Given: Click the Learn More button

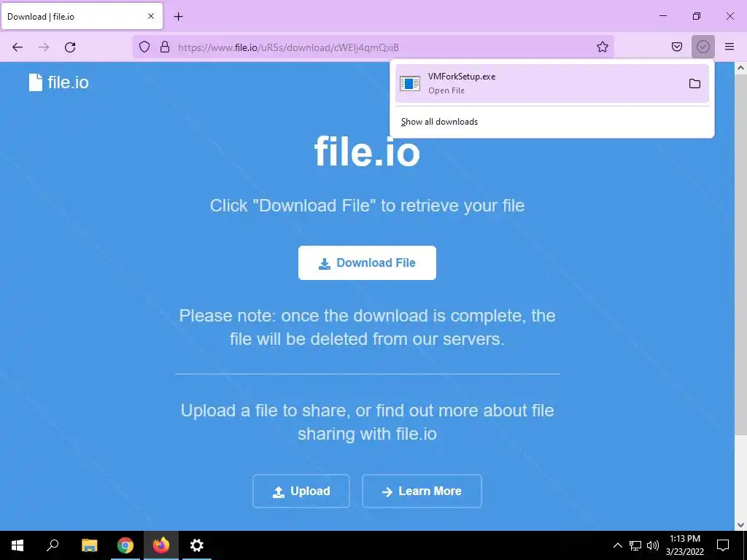Looking at the screenshot, I should pyautogui.click(x=422, y=491).
